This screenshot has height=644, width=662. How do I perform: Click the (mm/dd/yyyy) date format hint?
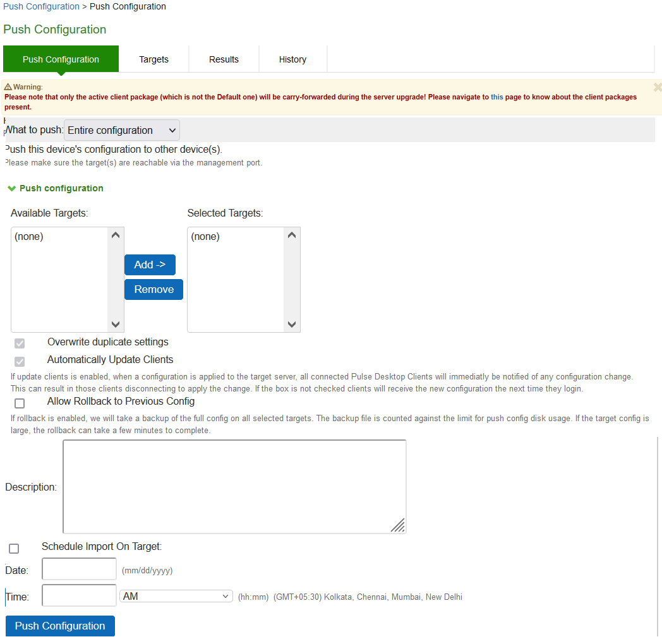click(x=147, y=571)
